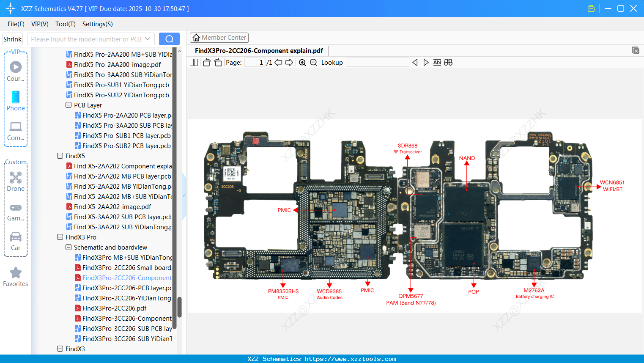
Task: Click the page number input field
Action: click(x=254, y=62)
